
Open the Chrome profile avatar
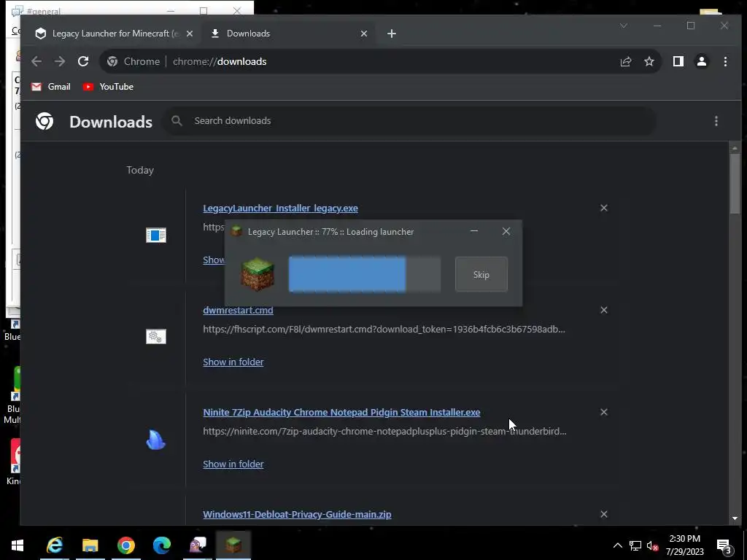tap(702, 61)
